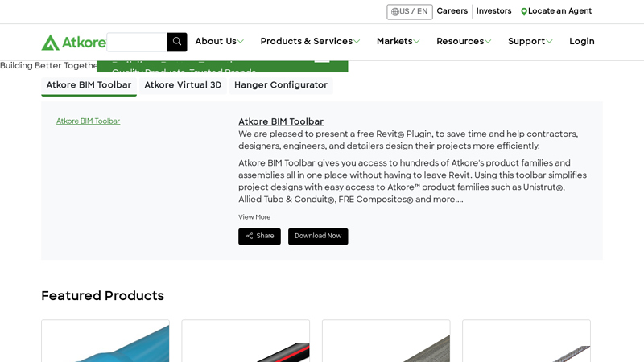Click the View More link
644x362 pixels.
tap(254, 217)
